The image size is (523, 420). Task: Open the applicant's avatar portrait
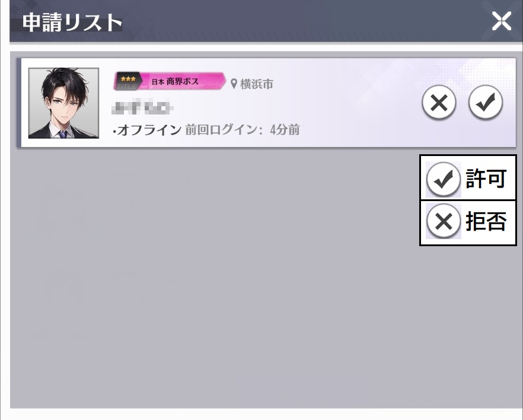coord(63,103)
